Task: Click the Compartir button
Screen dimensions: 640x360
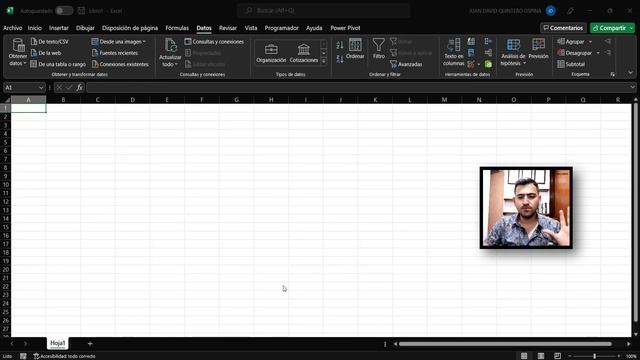Action: click(x=612, y=28)
